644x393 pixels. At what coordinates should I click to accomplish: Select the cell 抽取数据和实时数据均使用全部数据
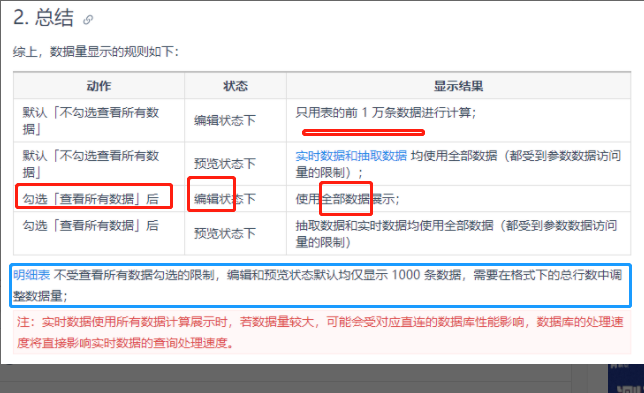458,234
